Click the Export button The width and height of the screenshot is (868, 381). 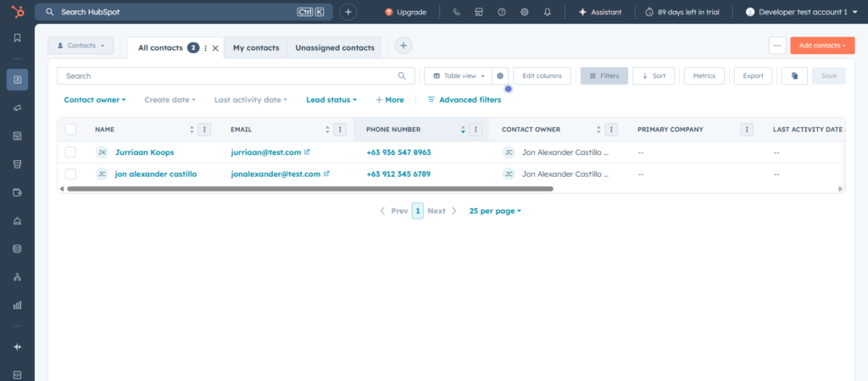(x=753, y=75)
